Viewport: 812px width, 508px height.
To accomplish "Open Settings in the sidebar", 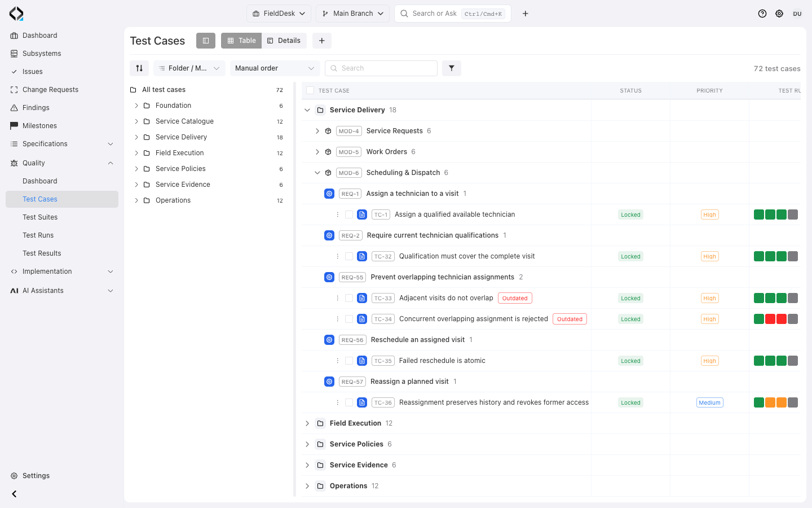I will click(x=62, y=476).
